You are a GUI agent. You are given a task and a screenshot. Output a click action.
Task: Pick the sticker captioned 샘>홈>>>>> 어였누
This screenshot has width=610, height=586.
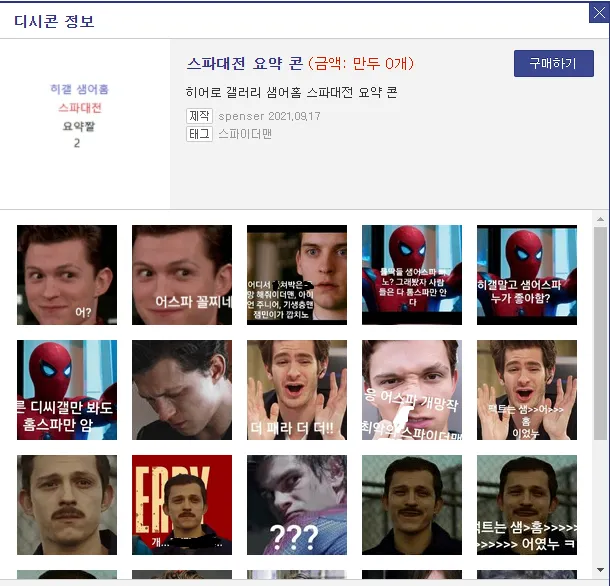coord(527,505)
